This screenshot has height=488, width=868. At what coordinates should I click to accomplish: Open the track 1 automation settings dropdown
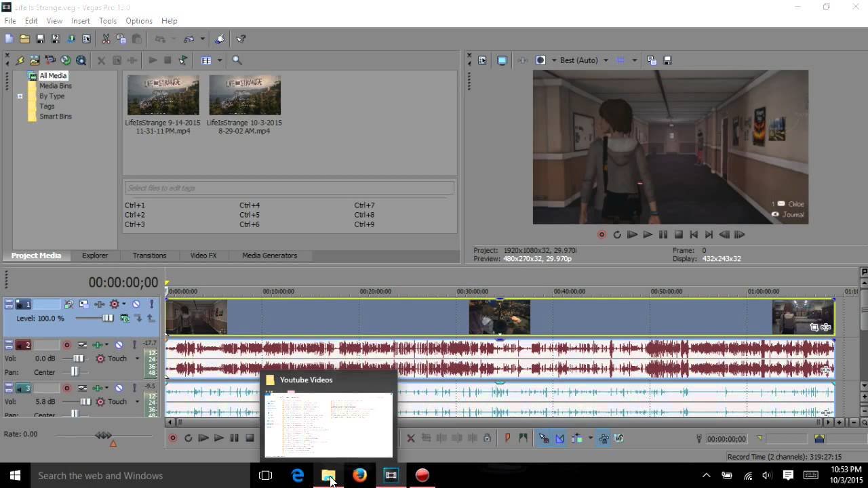pos(123,304)
